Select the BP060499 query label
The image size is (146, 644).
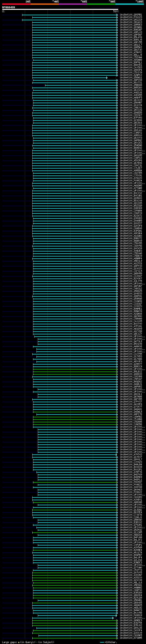8,7
